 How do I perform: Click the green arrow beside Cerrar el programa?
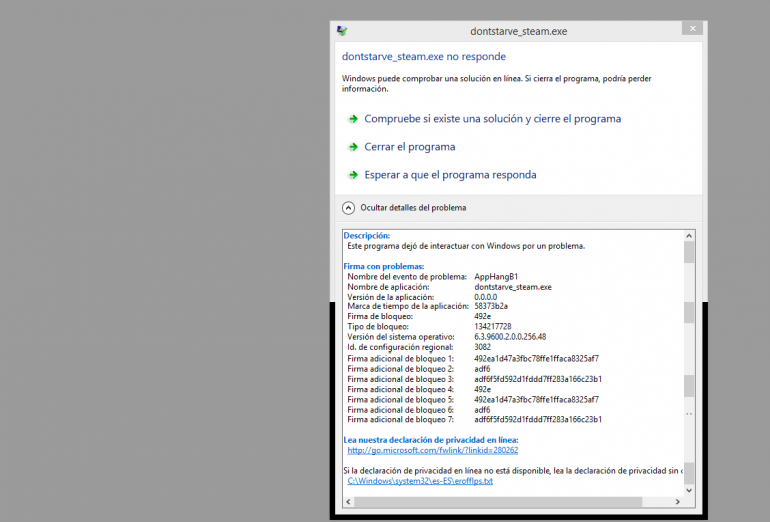pos(353,147)
